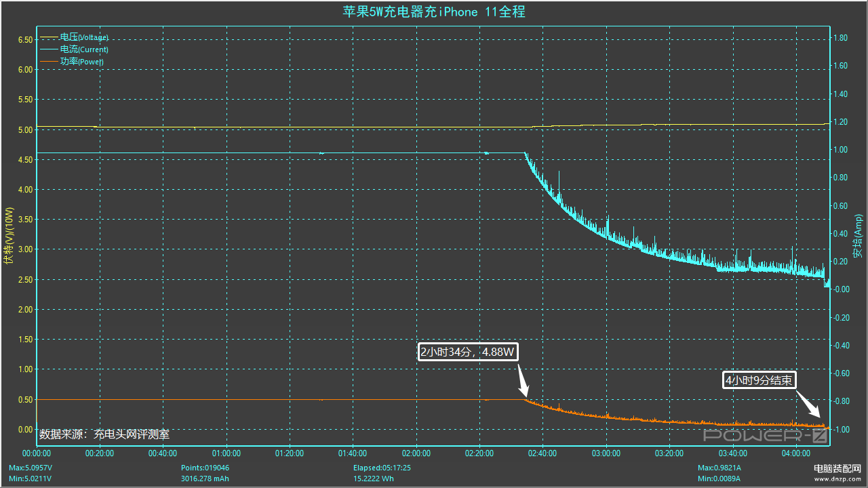Click the cyan 1.40 ampere axis label

tap(840, 94)
